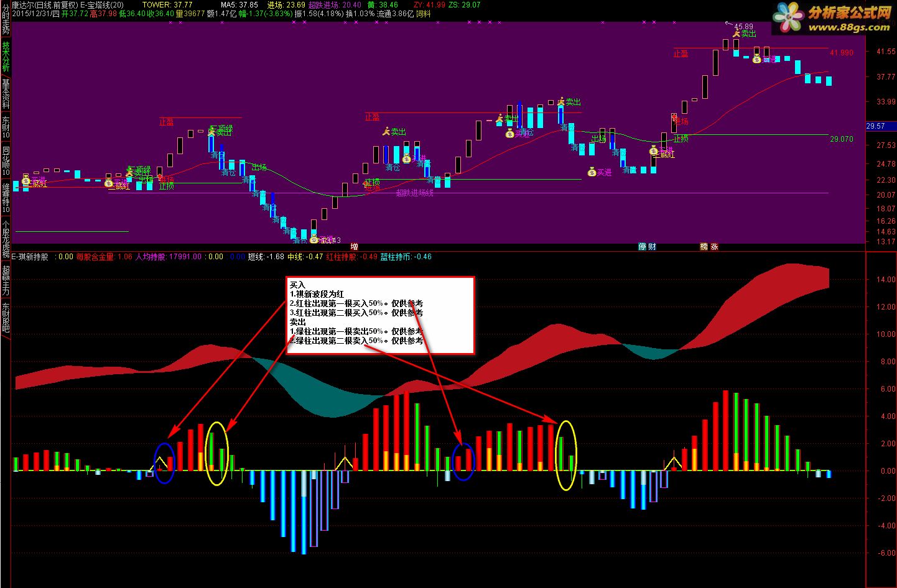This screenshot has width=897, height=588.
Task: Click the 45.89 high price annotation
Action: [x=743, y=27]
